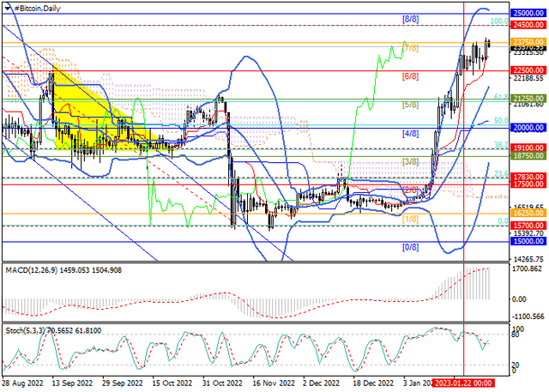549x392 pixels.
Task: Select the [0/8] Murrey level label
Action: [x=410, y=247]
